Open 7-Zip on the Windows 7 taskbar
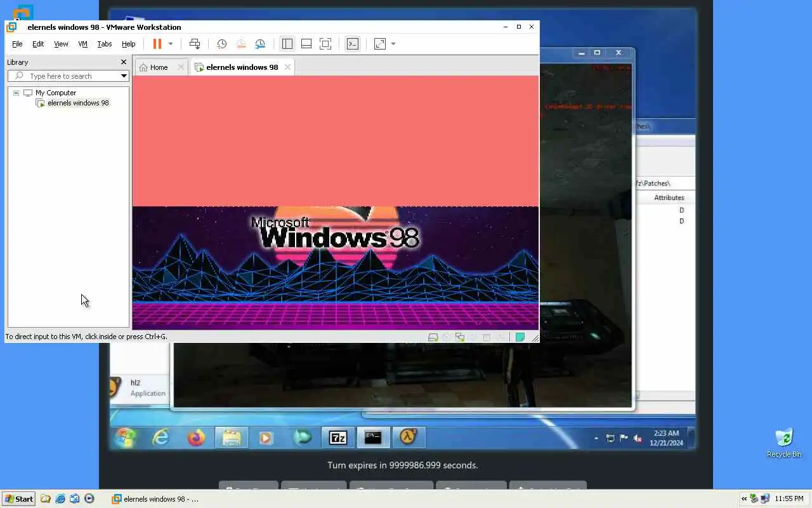 pyautogui.click(x=337, y=438)
